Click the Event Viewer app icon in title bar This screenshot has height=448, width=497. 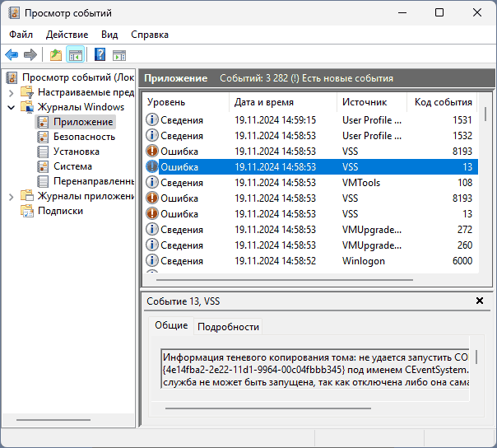coord(14,13)
